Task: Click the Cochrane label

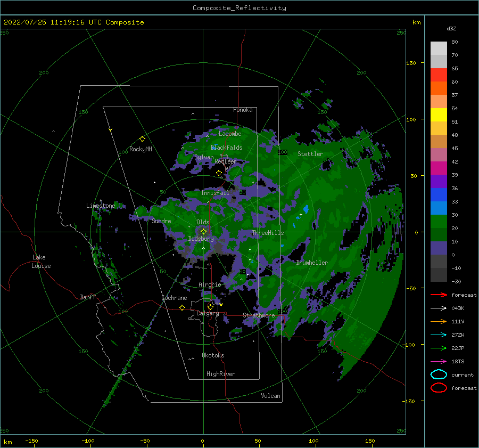Action: 174,298
